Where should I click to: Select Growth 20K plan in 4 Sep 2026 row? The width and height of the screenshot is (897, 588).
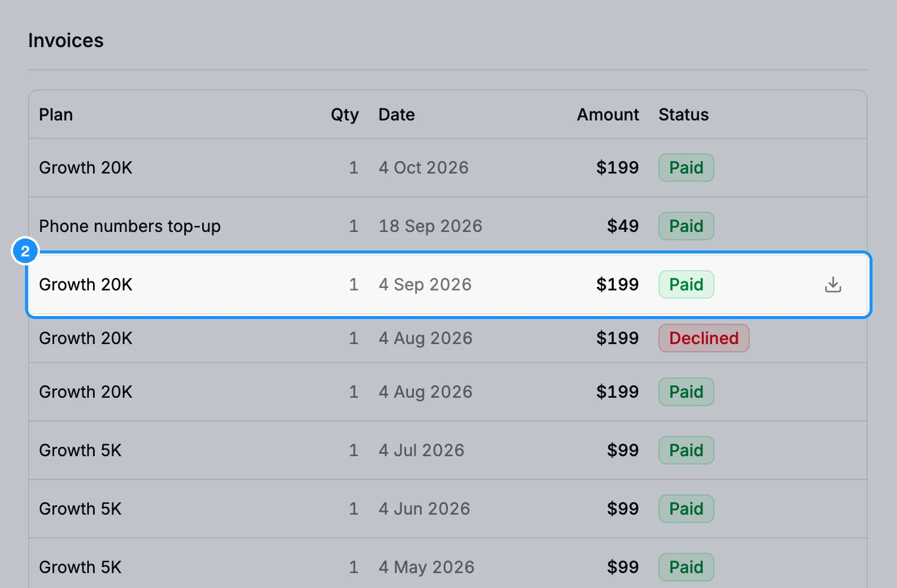pyautogui.click(x=86, y=284)
